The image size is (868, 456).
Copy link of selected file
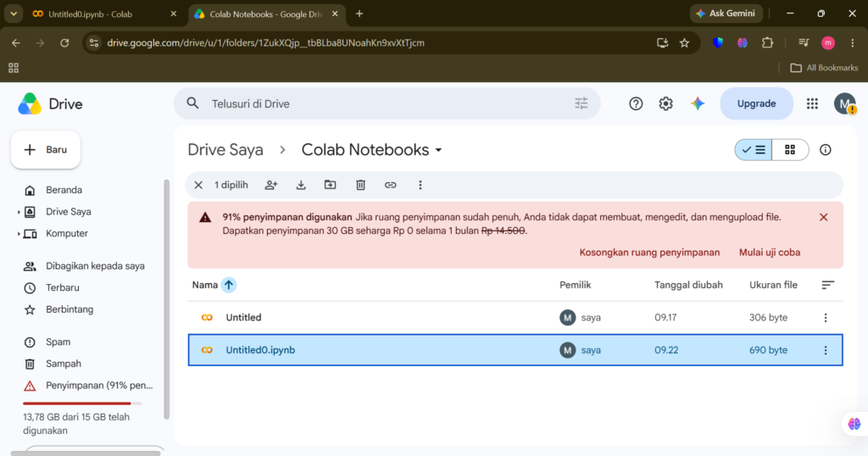point(390,185)
